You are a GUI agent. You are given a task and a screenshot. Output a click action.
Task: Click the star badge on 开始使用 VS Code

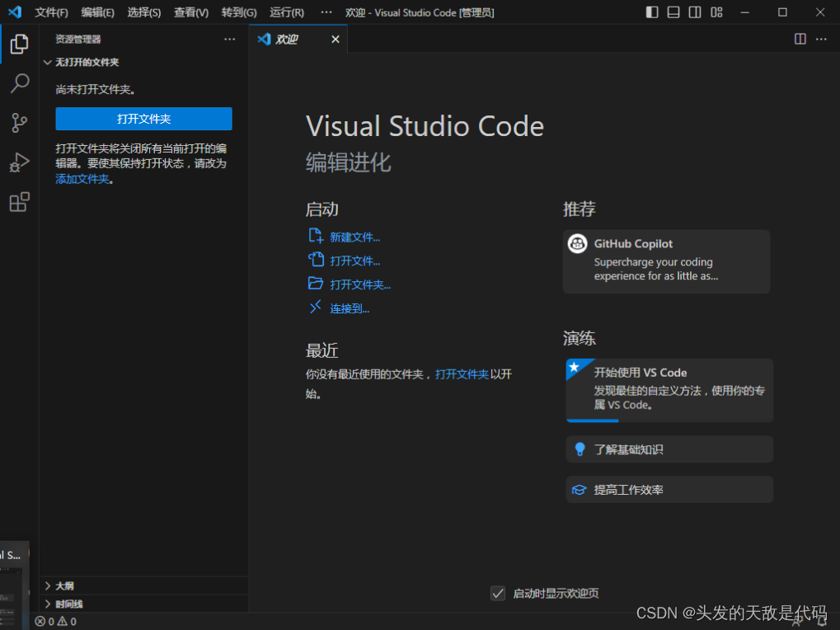click(x=575, y=367)
